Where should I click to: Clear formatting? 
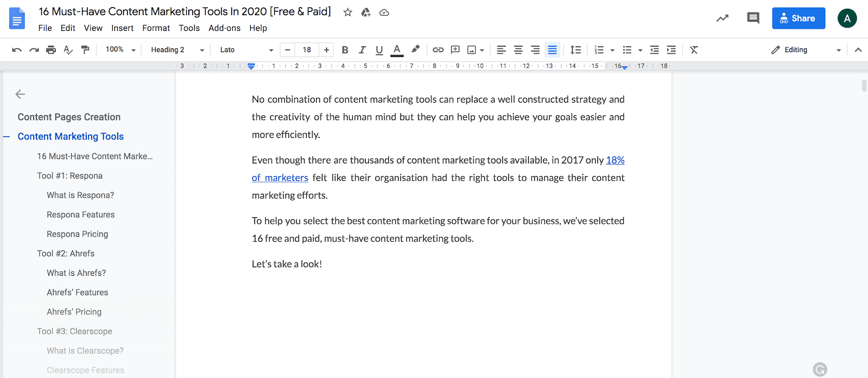point(694,50)
